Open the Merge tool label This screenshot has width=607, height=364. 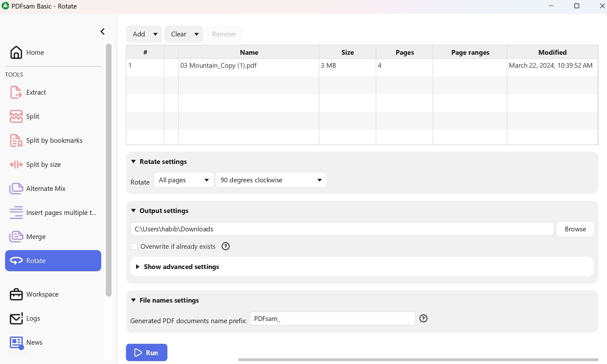click(36, 237)
